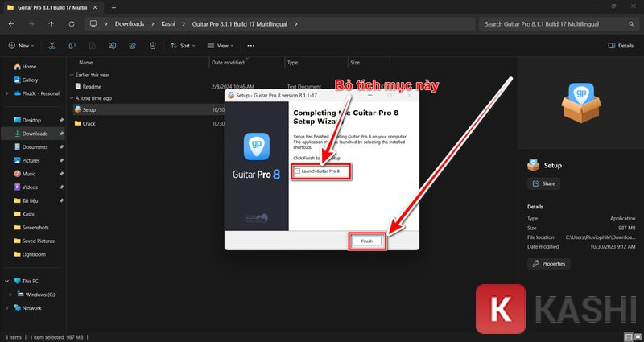The width and height of the screenshot is (644, 342).
Task: Click the Copy icon in toolbar
Action: point(73,46)
